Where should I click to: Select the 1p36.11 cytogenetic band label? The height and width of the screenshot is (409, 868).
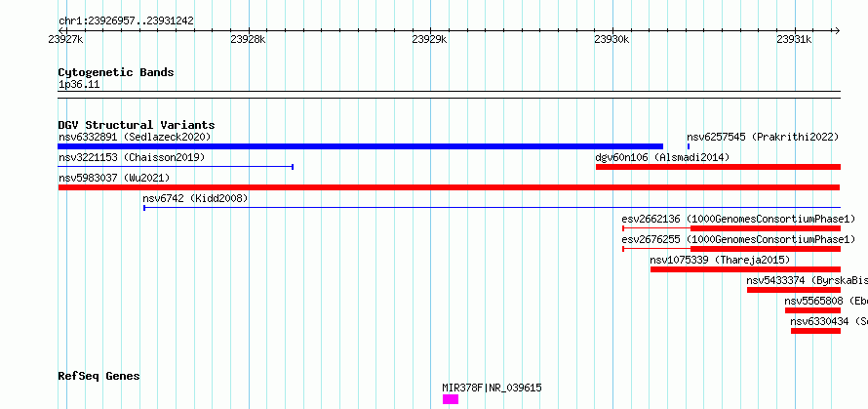tap(79, 85)
